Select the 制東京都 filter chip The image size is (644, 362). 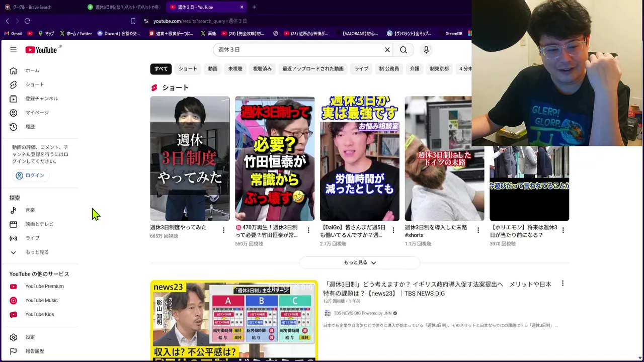point(439,69)
